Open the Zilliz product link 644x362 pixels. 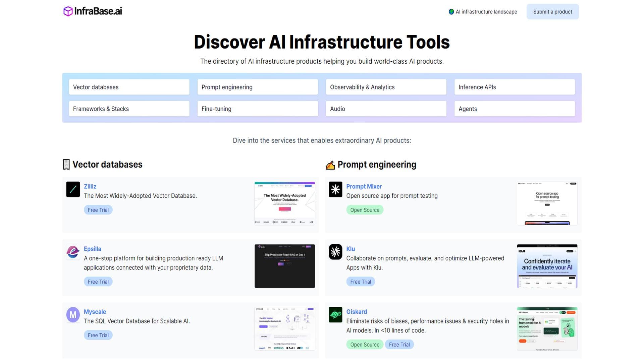coord(90,186)
